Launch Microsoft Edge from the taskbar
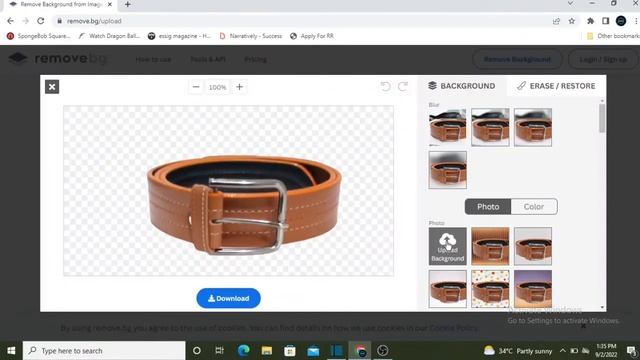640x360 pixels. (x=243, y=351)
